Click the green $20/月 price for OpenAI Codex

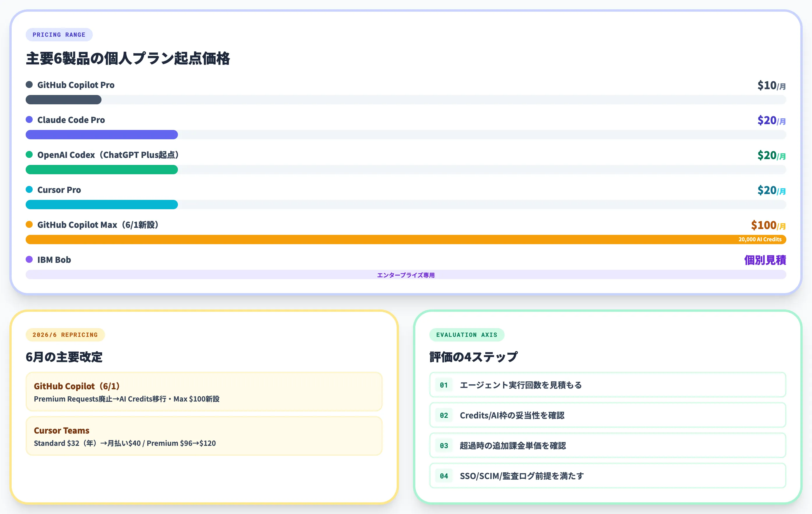coord(771,155)
